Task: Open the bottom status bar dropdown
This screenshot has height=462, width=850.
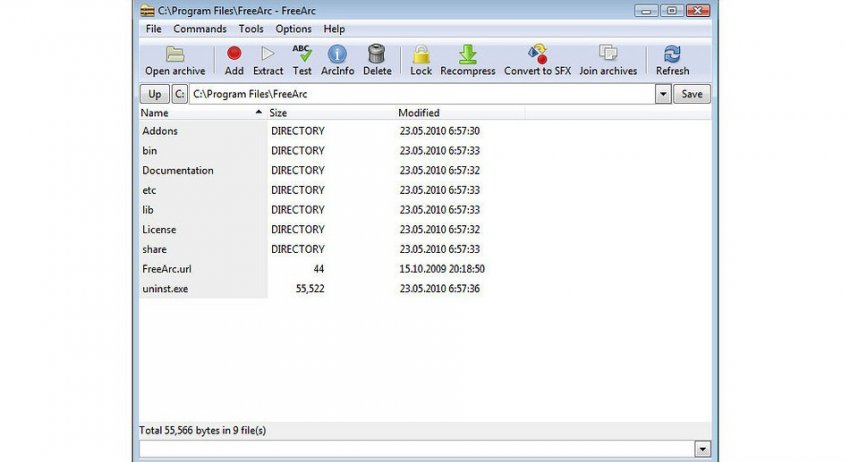Action: click(x=702, y=450)
